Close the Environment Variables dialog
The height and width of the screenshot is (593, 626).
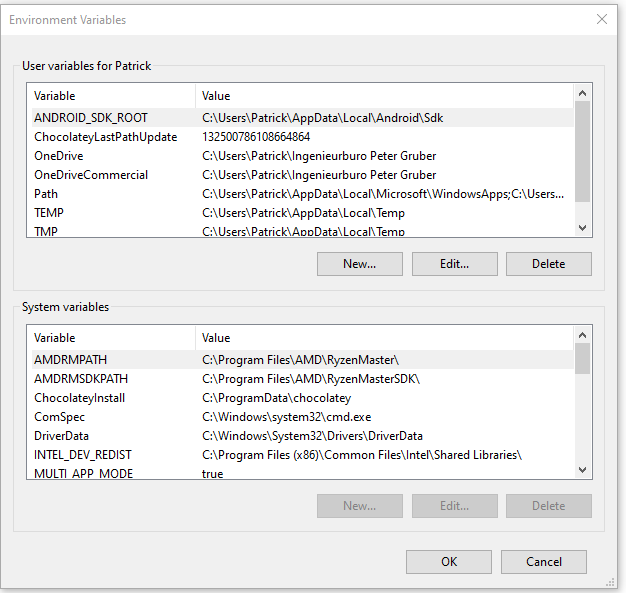[x=602, y=19]
